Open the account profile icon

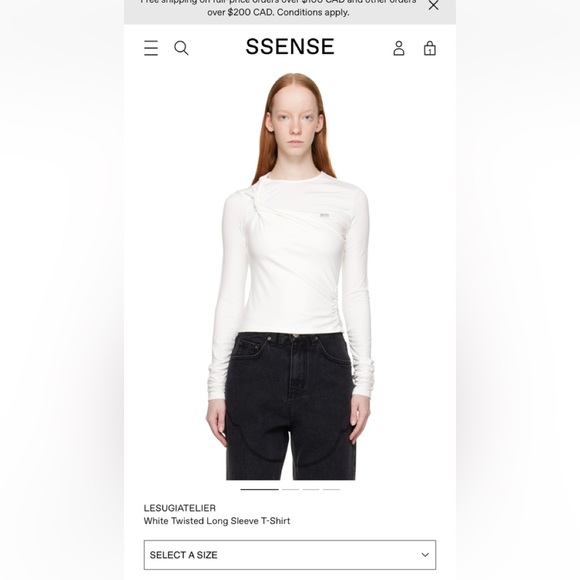399,48
